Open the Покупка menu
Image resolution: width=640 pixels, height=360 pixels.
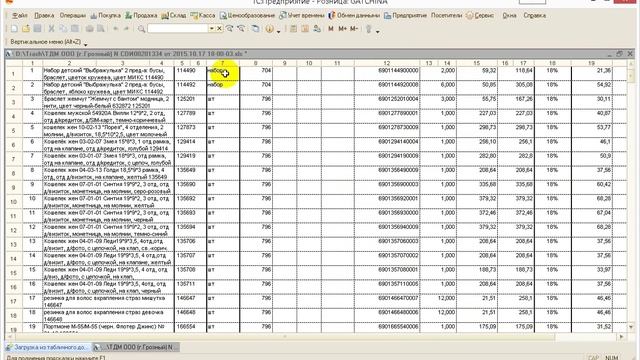pyautogui.click(x=105, y=16)
